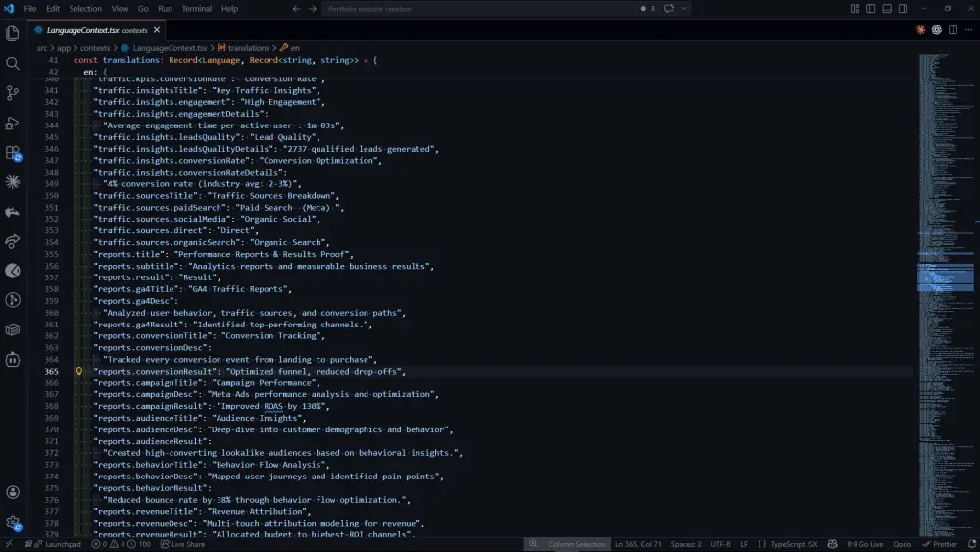
Task: Click the 'Portfolio website creation' command center search
Action: pyautogui.click(x=479, y=9)
